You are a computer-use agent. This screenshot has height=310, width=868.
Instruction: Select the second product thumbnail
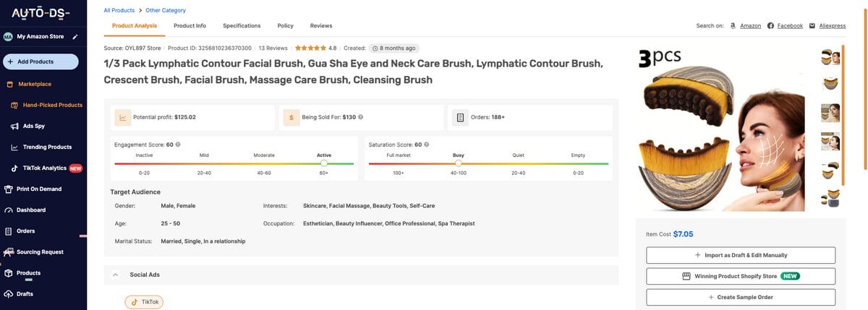(830, 85)
